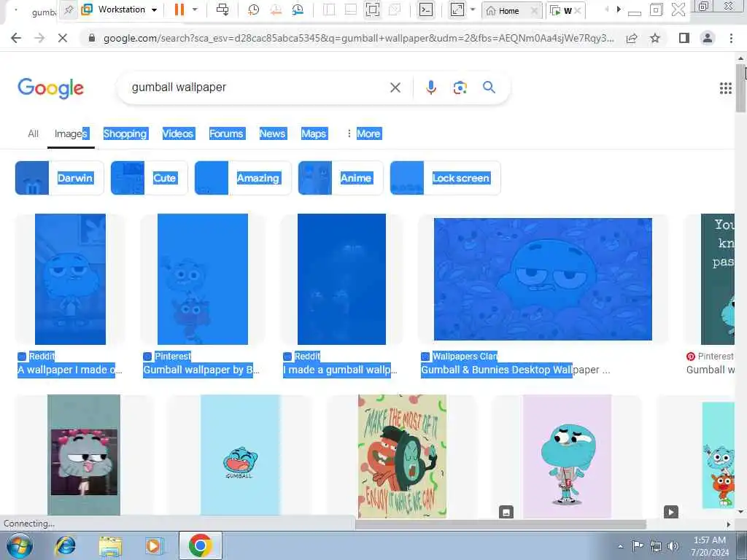This screenshot has height=560, width=747.
Task: Pin the VMware Workstation toolbar
Action: 69,9
